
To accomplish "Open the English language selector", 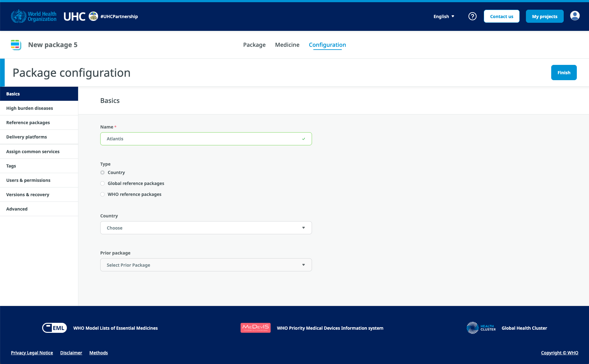I will pyautogui.click(x=443, y=17).
